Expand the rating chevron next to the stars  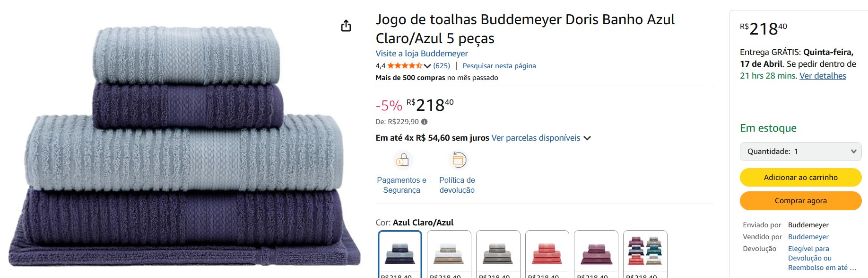427,66
